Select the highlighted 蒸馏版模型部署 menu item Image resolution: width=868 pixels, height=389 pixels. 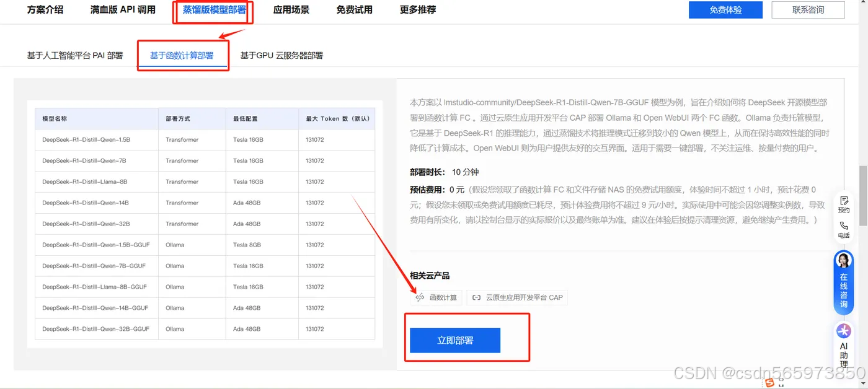(x=213, y=11)
